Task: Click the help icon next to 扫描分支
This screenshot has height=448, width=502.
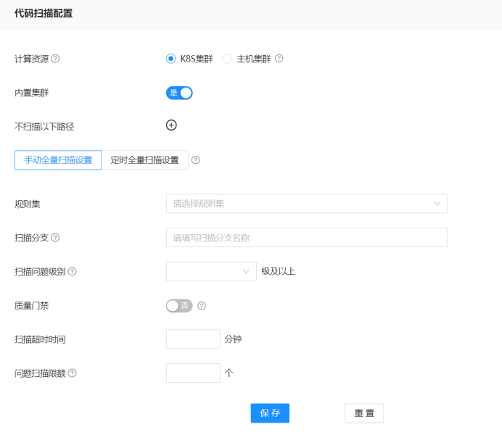Action: tap(55, 238)
